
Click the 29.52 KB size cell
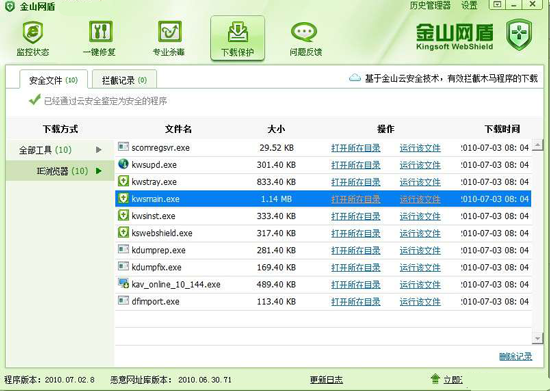pos(276,148)
